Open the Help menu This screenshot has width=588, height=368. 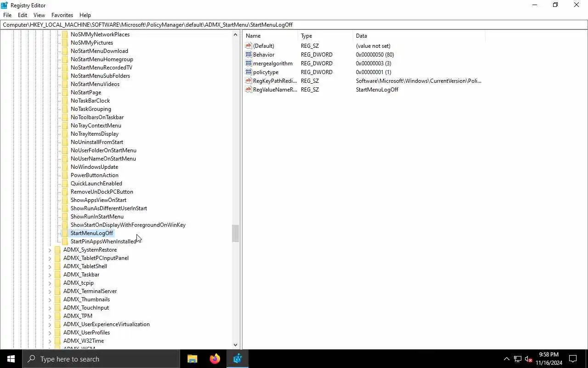pyautogui.click(x=85, y=15)
